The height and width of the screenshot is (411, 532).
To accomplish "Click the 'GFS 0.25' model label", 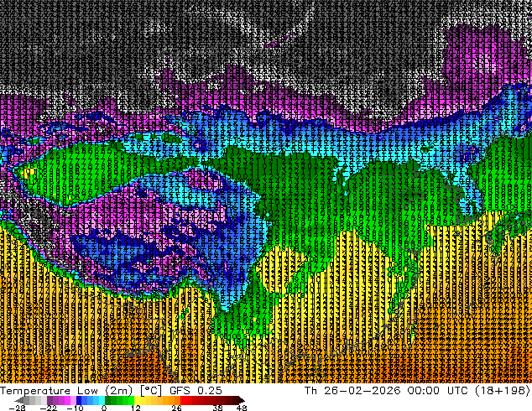I will (x=196, y=391).
